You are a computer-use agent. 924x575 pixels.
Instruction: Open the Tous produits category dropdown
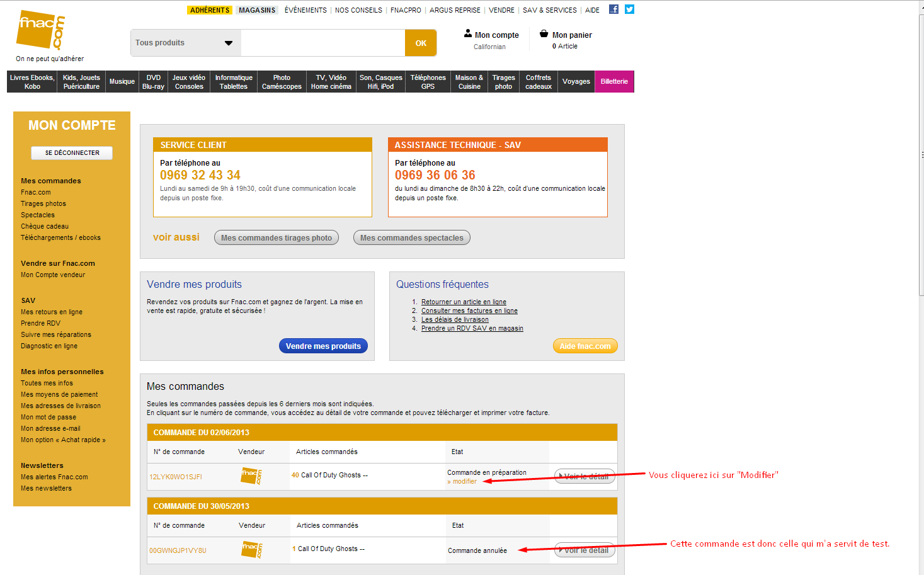(186, 43)
